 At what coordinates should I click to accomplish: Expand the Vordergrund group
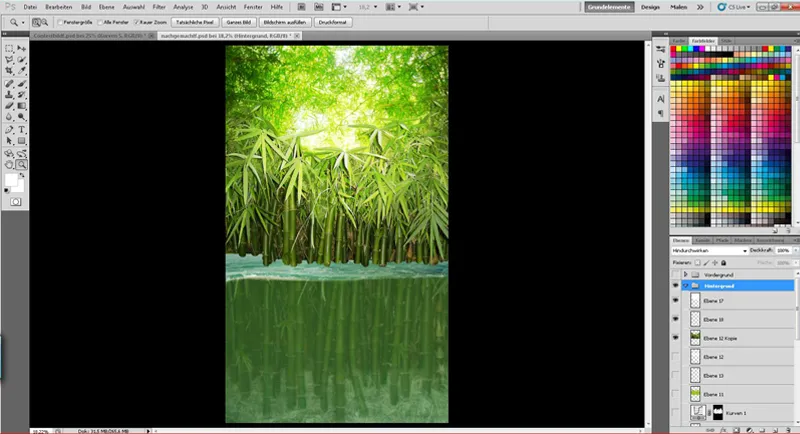click(686, 275)
